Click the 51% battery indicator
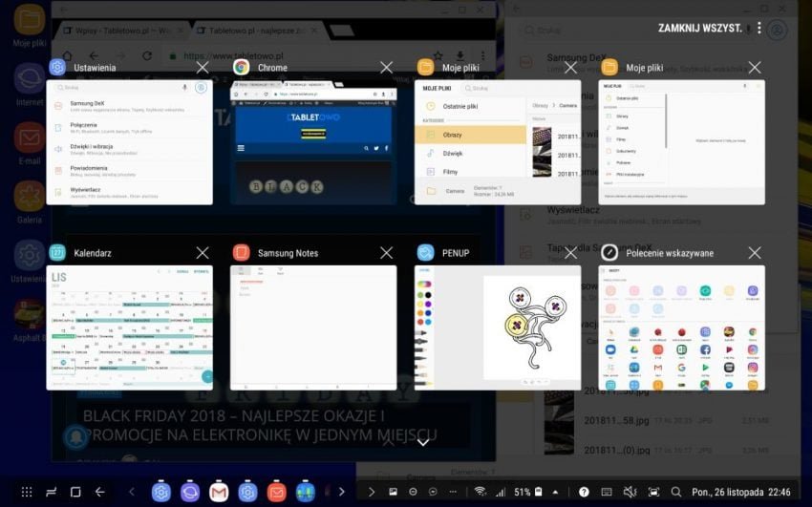 527,492
